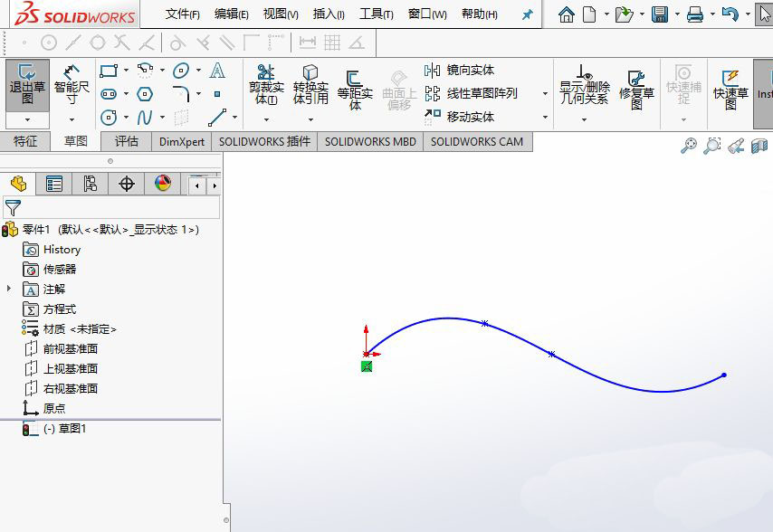Viewport: 773px width, 532px height.
Task: Activate the Trim Entities tool
Action: point(265,81)
